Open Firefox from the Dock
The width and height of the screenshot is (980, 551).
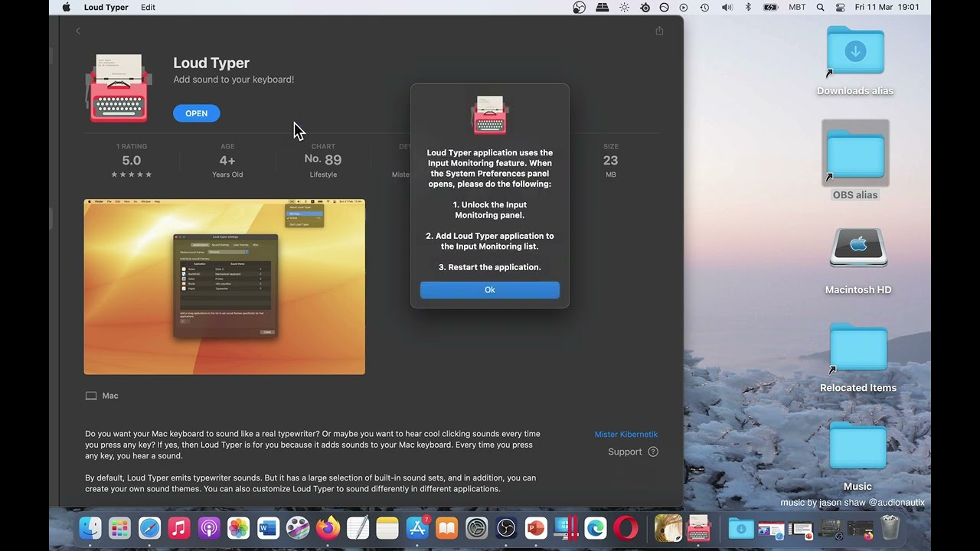pyautogui.click(x=328, y=528)
